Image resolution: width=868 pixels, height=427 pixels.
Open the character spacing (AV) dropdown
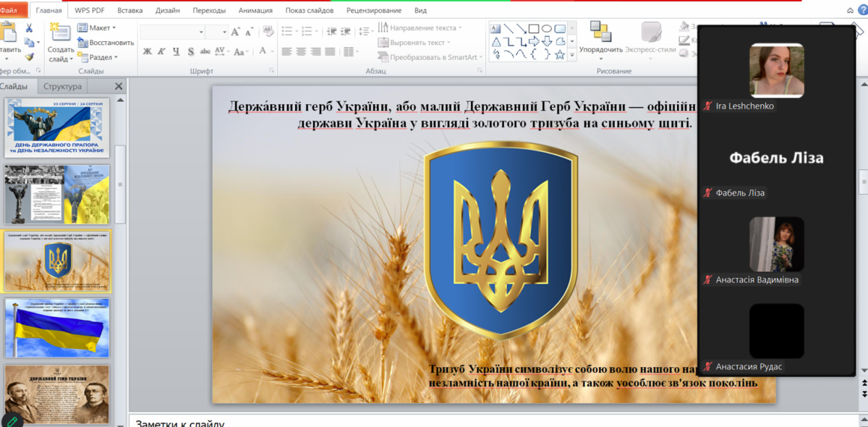pos(223,51)
